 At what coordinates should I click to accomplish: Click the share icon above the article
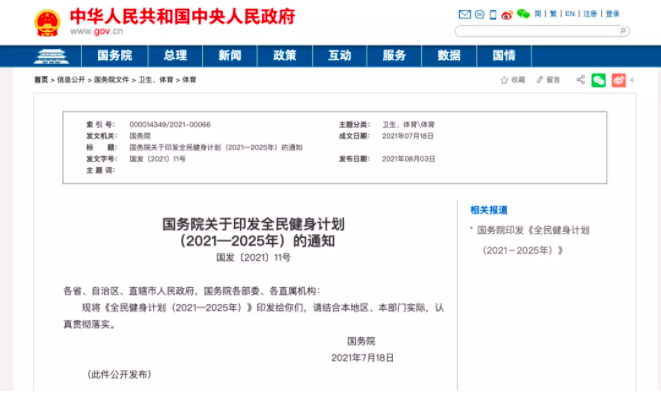[580, 80]
